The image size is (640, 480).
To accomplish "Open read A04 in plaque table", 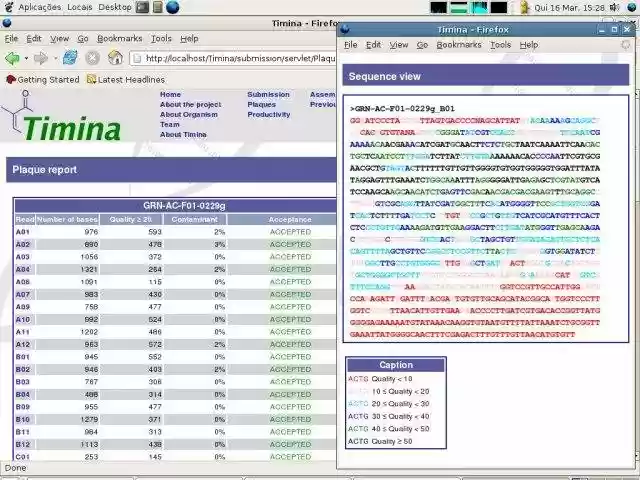I will 22,269.
